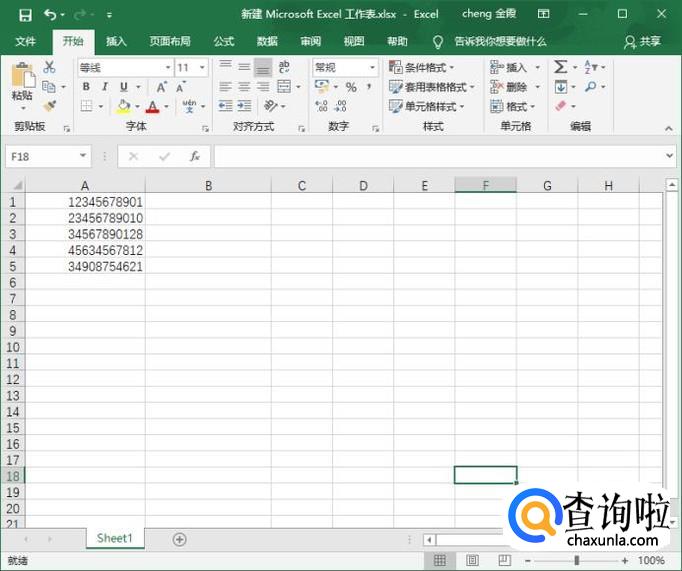Increase decimal places icon

[321, 106]
